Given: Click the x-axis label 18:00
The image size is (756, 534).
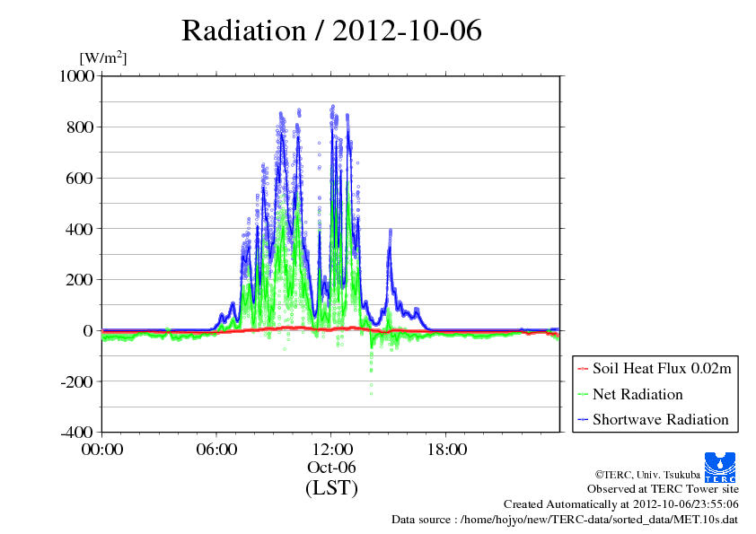Looking at the screenshot, I should coord(446,450).
